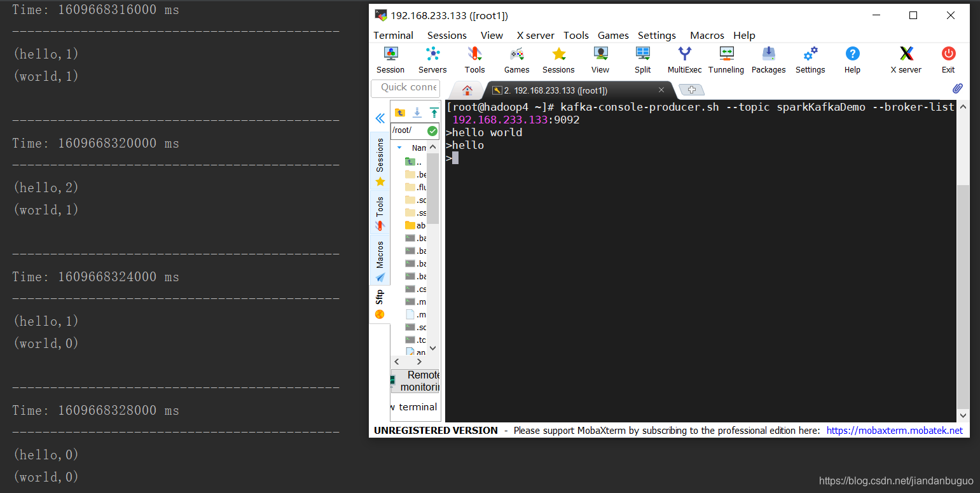The height and width of the screenshot is (493, 980).
Task: Click the Split terminal toolbar icon
Action: [643, 60]
